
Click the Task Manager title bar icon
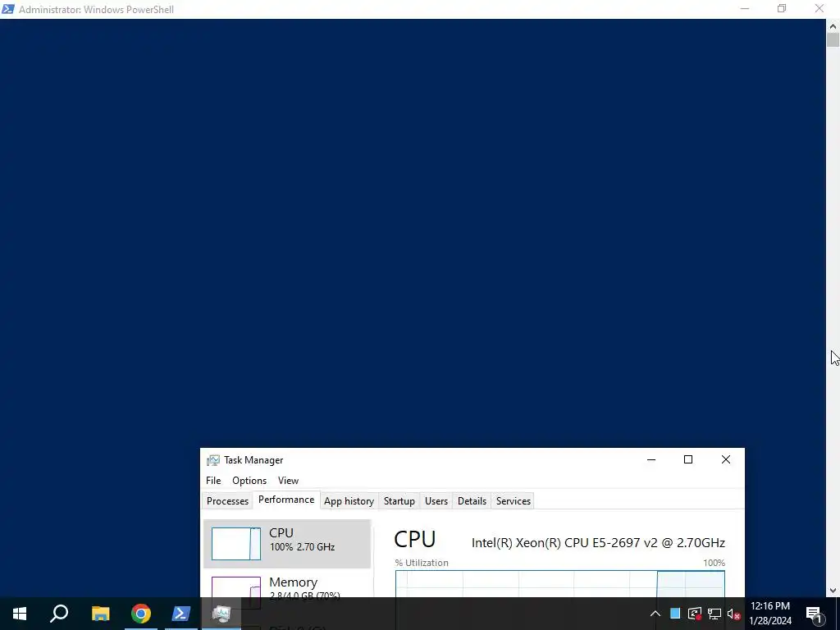tap(213, 460)
